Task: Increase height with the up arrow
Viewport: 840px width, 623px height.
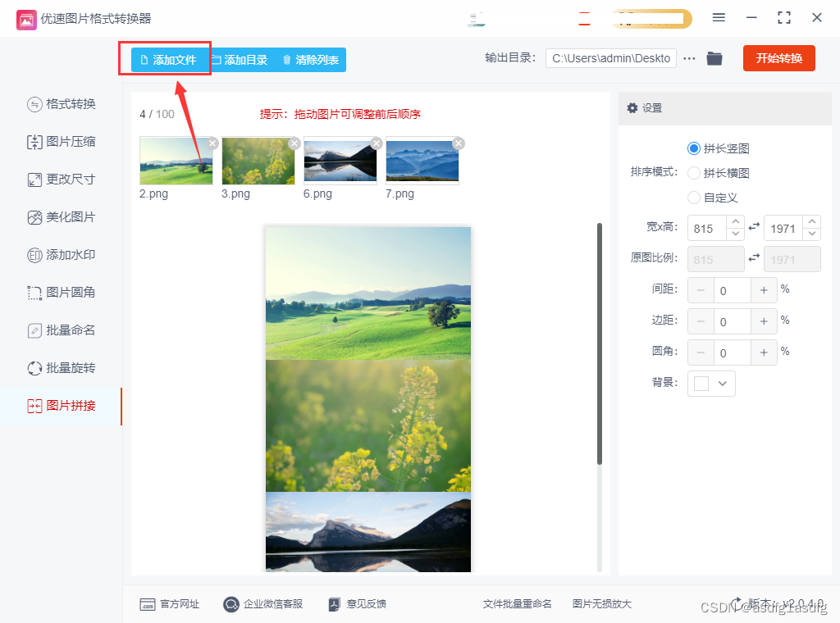Action: click(x=812, y=221)
